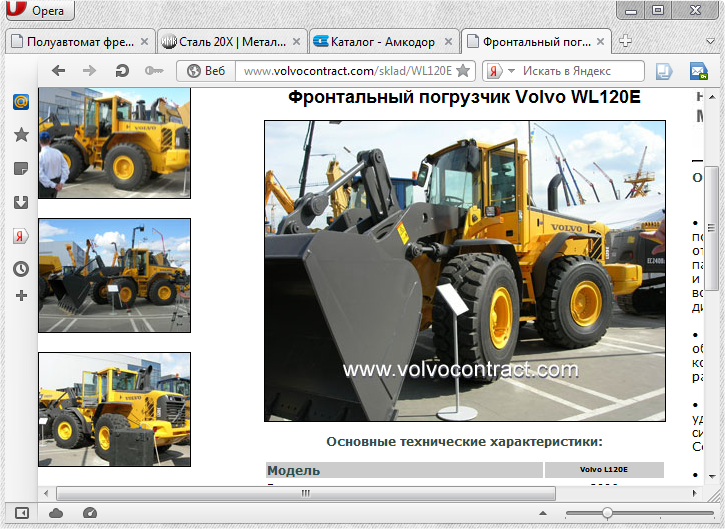Open the bookmarks star sidebar panel
Viewport: 725px width, 529px height.
click(x=21, y=135)
